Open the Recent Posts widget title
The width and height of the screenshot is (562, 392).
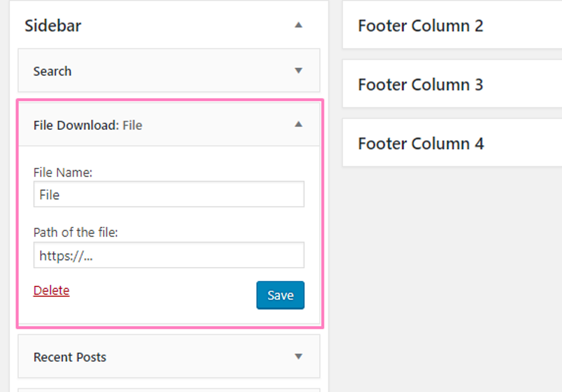(x=70, y=357)
